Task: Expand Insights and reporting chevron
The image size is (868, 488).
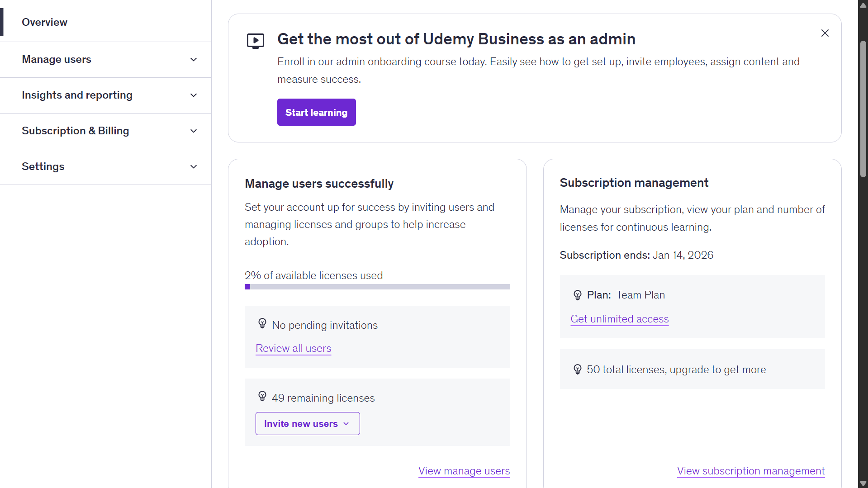Action: (x=194, y=95)
